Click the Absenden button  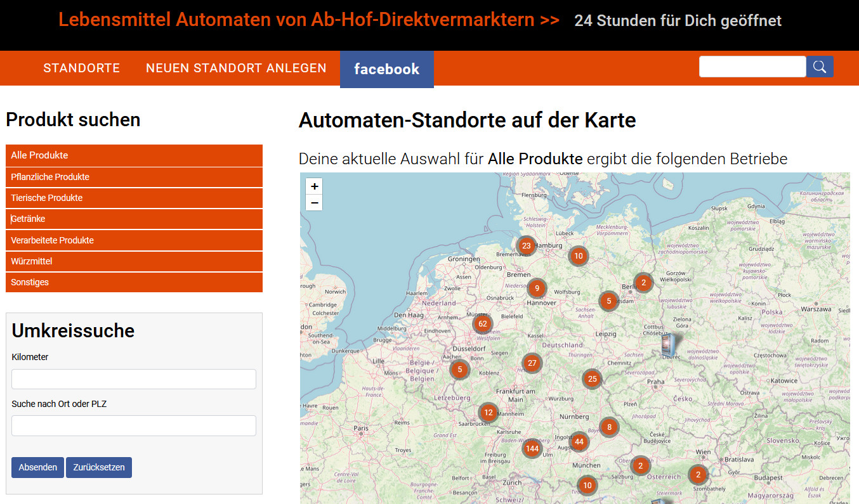37,467
